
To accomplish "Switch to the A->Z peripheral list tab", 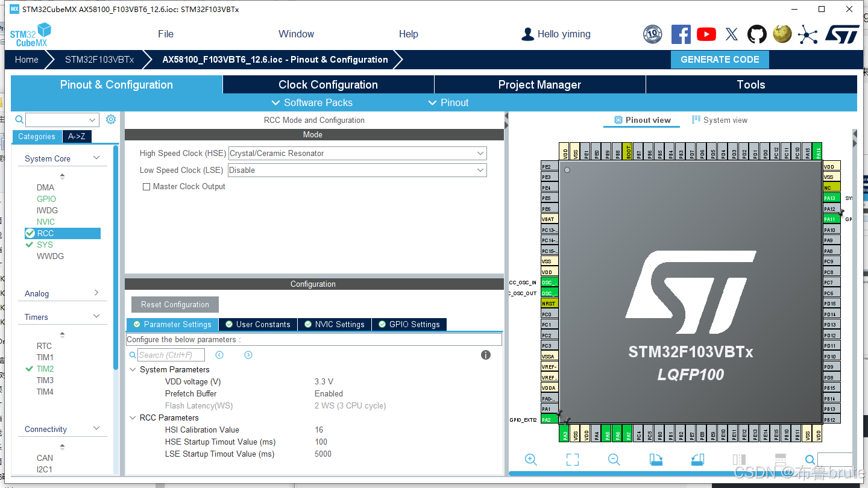I will click(77, 136).
